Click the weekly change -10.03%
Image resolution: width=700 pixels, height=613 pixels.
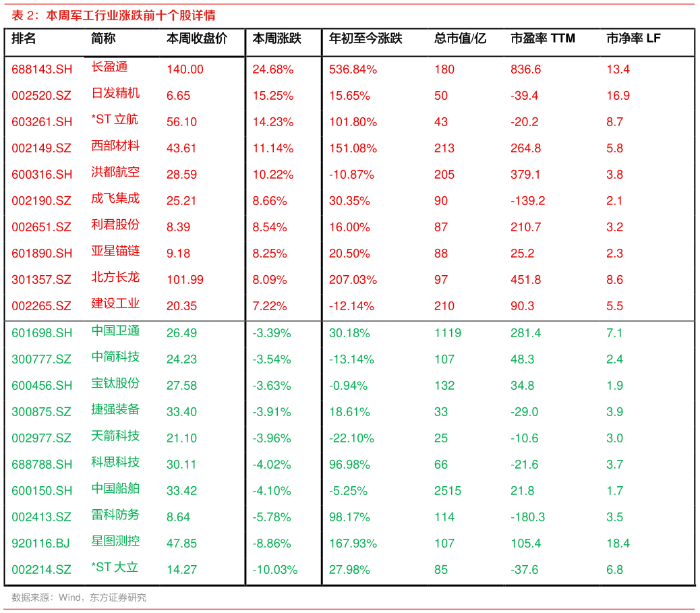pos(275,570)
